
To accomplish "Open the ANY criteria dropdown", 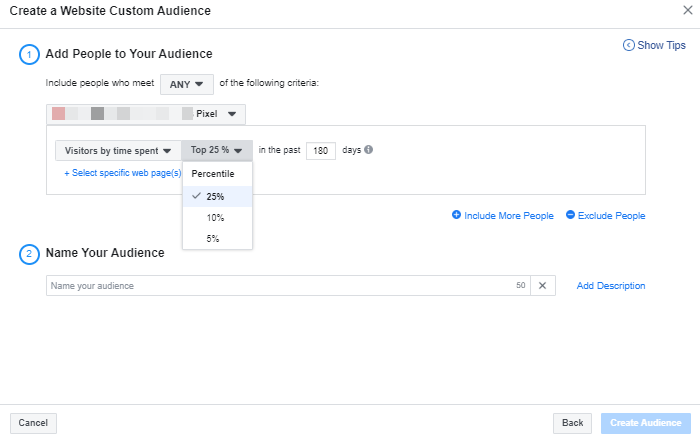I will (186, 85).
